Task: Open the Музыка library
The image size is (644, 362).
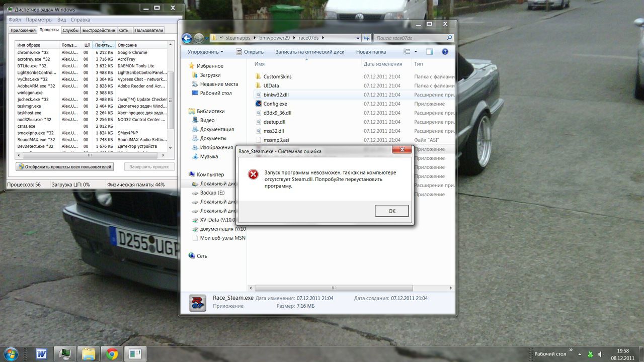Action: point(209,156)
